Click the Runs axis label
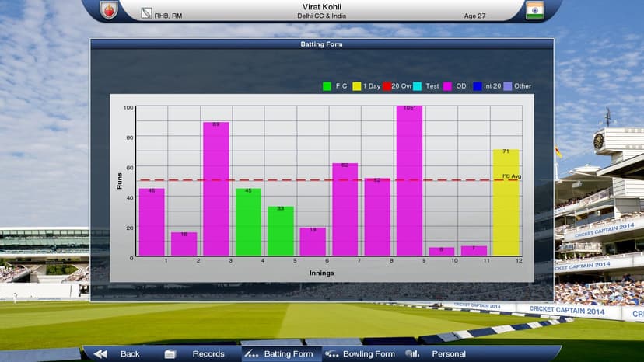 (120, 181)
